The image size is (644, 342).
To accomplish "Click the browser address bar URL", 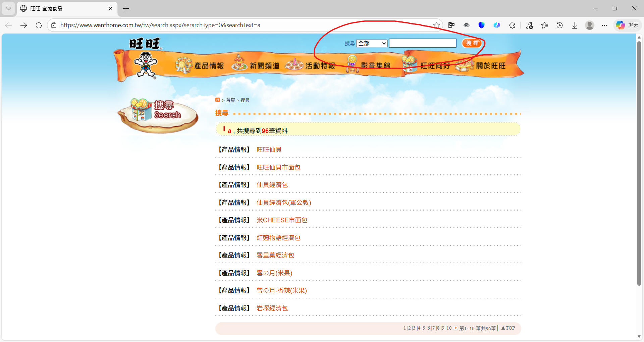I will coord(160,25).
